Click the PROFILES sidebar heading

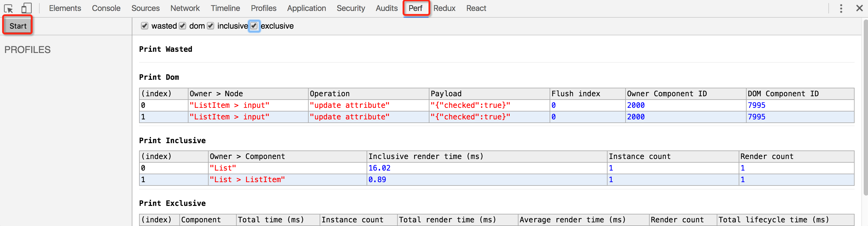tap(27, 50)
